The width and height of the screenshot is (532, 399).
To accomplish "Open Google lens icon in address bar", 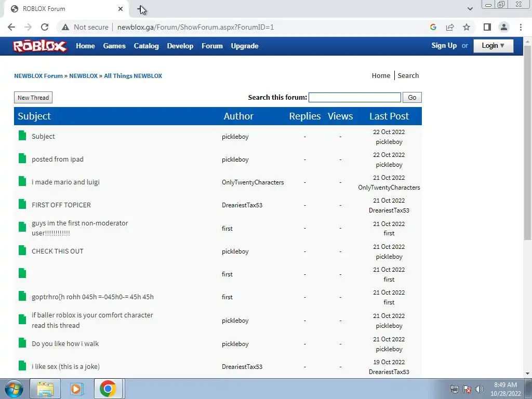I will pos(433,27).
